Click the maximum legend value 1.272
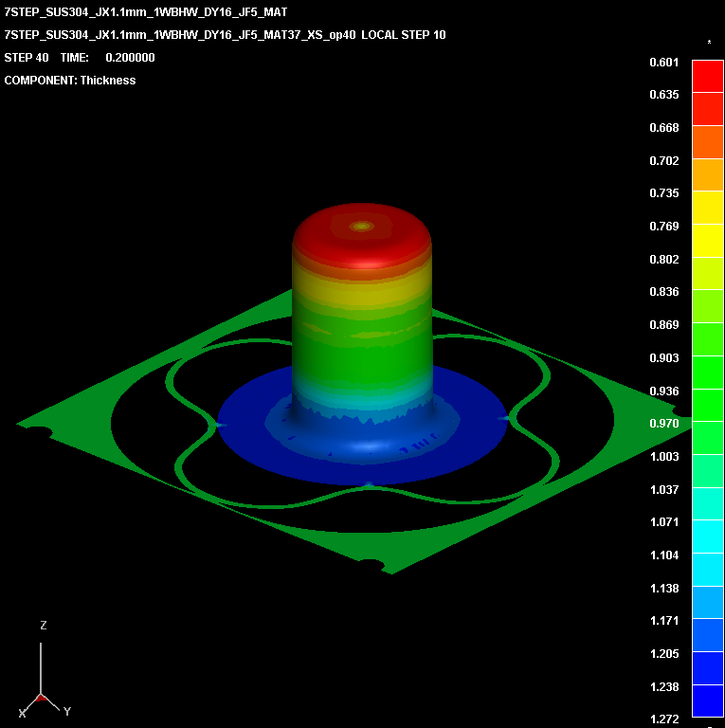This screenshot has height=728, width=725. [663, 719]
